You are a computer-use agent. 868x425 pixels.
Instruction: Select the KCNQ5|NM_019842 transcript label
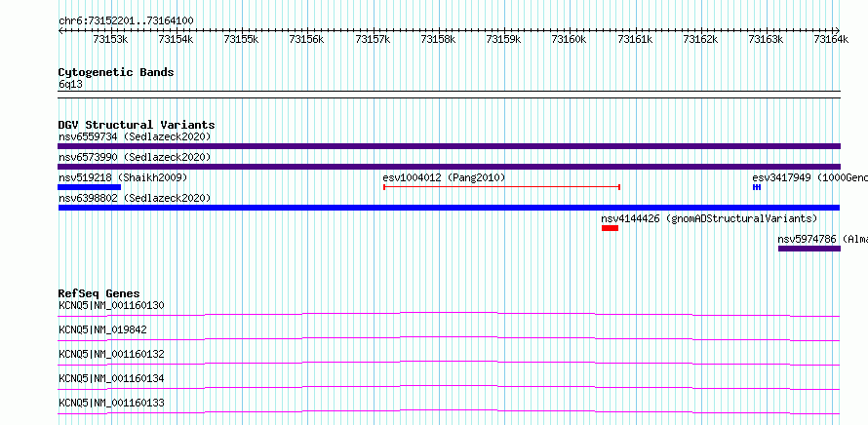point(102,329)
